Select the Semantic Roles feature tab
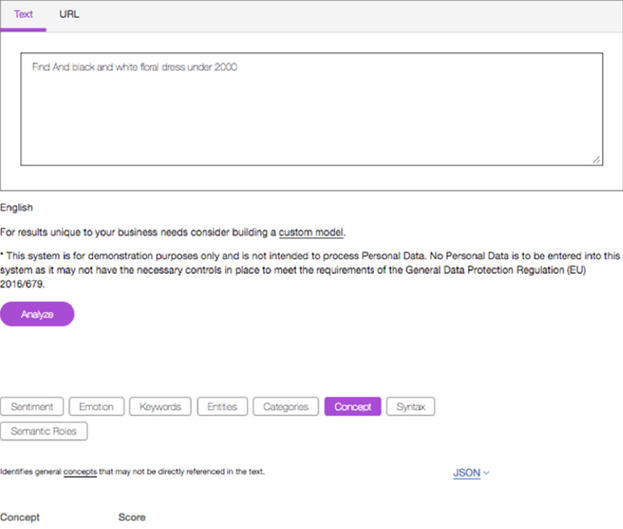The width and height of the screenshot is (623, 529). click(x=44, y=431)
